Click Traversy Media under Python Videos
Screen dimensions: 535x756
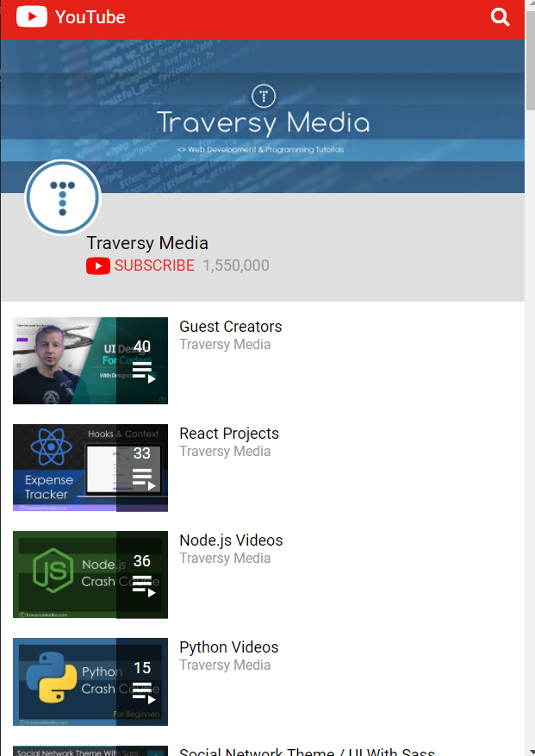pos(225,665)
